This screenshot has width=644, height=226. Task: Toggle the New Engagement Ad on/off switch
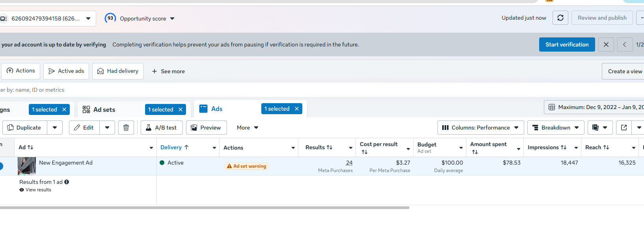1,166
